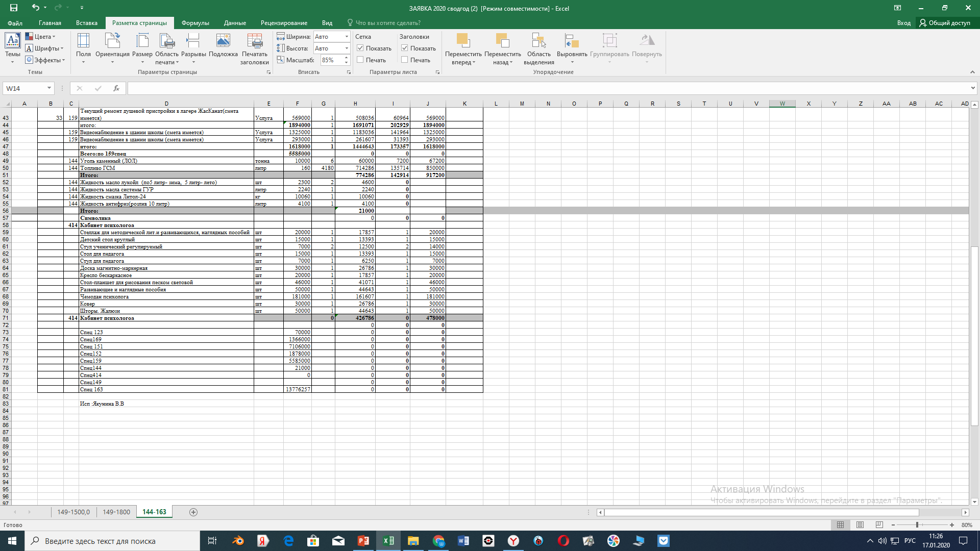Switch to the Data (Данные) tab
Image resolution: width=980 pixels, height=551 pixels.
[235, 23]
